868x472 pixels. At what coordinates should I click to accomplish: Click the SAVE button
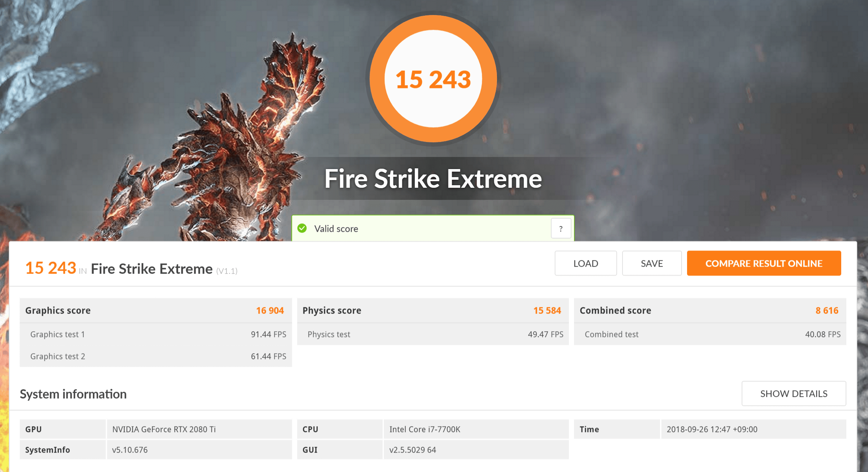pos(651,263)
